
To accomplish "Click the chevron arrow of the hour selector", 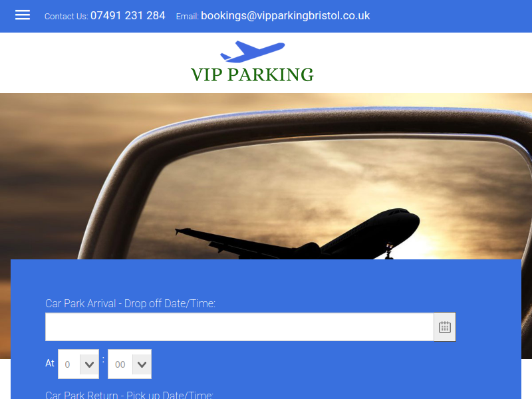I will point(89,364).
